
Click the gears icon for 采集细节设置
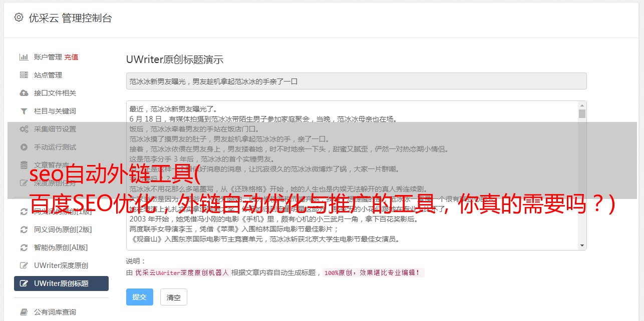24,129
